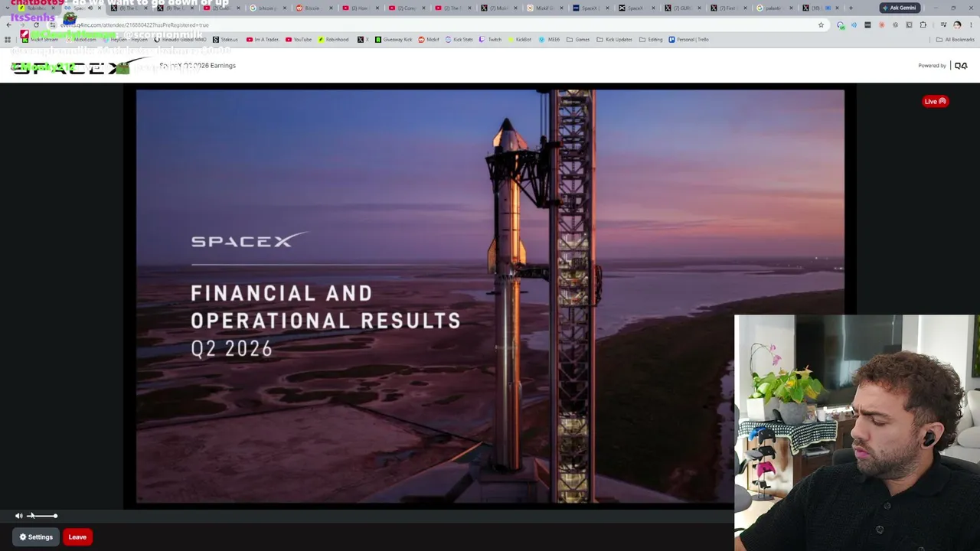The width and height of the screenshot is (980, 551).
Task: Open the Chrome apps grid icon
Action: coord(8,40)
